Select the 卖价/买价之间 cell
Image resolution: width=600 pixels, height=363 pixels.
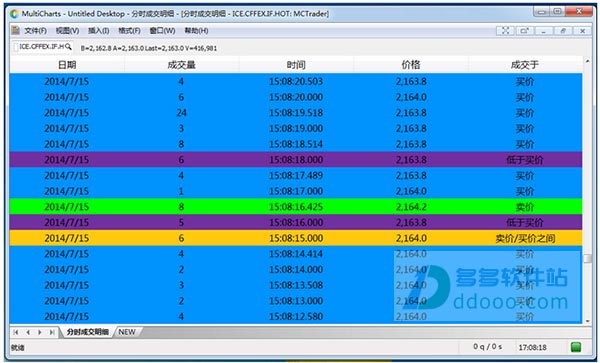pos(525,239)
